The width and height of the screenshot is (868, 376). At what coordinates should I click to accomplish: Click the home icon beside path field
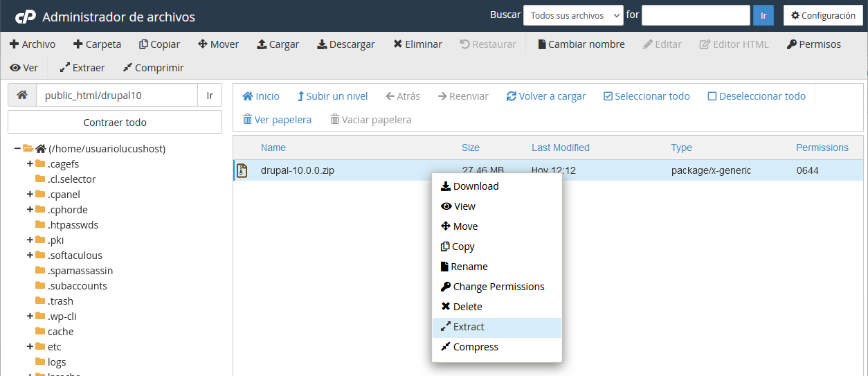point(22,96)
